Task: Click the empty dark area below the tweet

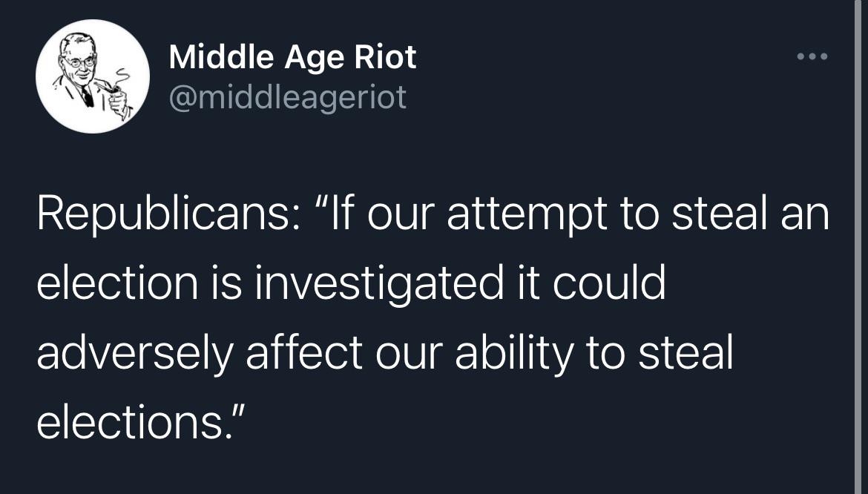Action: 433,470
